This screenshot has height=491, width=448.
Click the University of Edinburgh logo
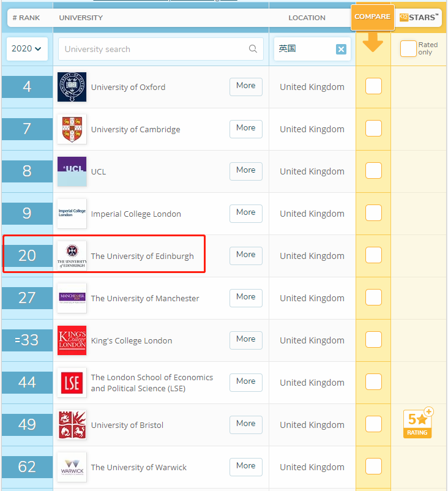(x=72, y=256)
